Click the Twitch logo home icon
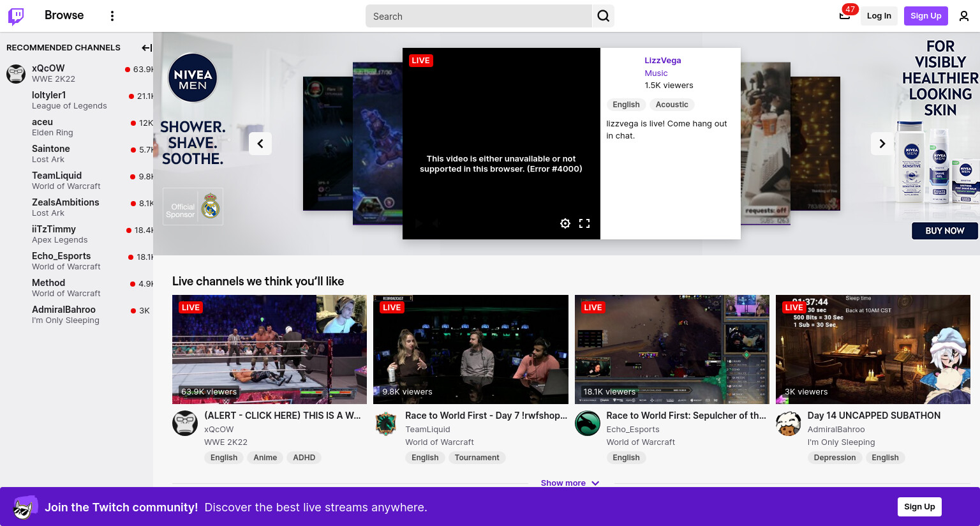This screenshot has width=980, height=526. (16, 16)
